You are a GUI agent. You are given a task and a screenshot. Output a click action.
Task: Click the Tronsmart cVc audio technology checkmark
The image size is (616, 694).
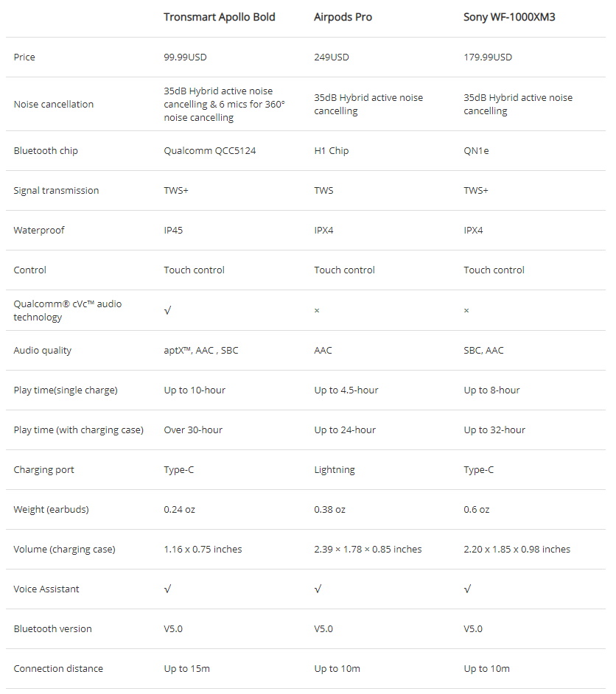[167, 311]
